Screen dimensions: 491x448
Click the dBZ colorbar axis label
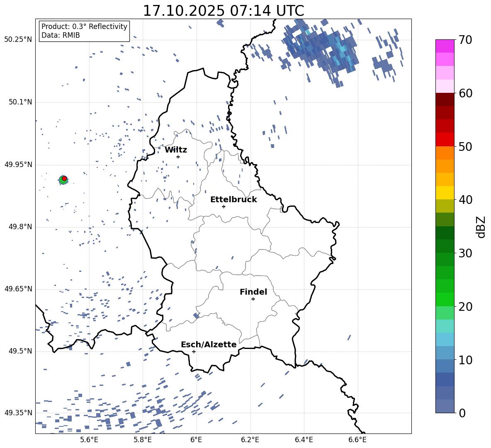pos(481,227)
